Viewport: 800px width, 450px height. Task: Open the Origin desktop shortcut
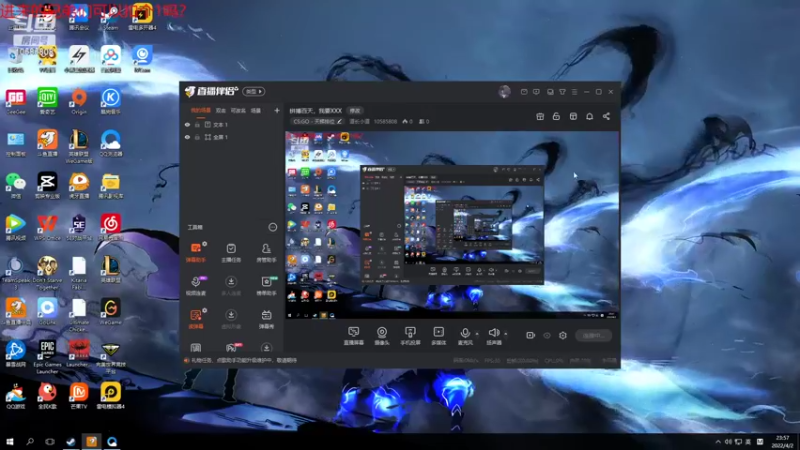tap(79, 102)
